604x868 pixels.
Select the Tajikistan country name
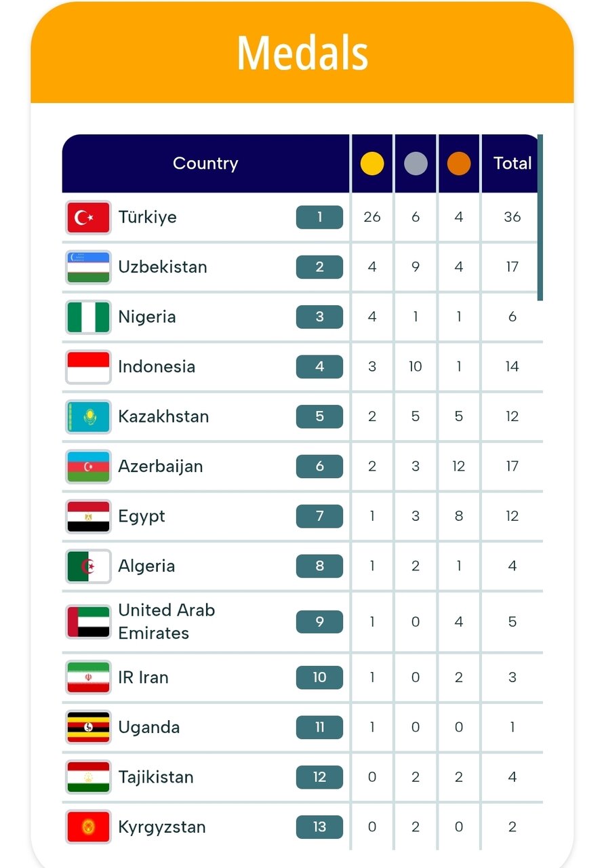point(156,777)
